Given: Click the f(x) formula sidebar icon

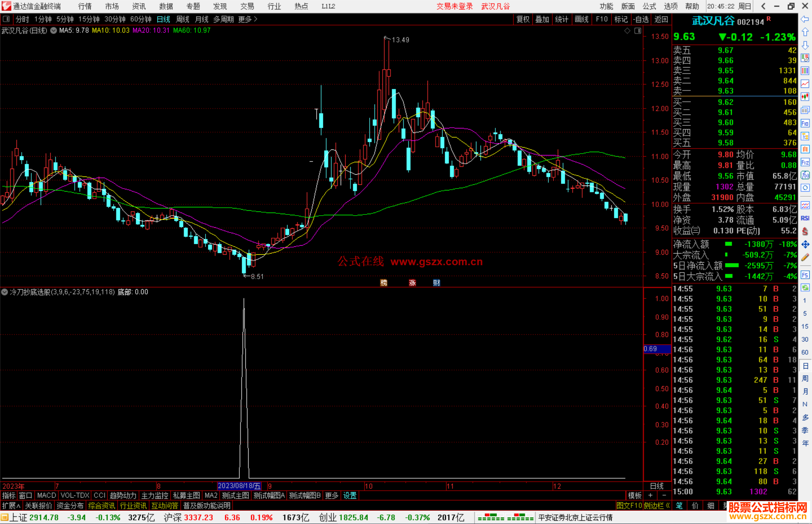Looking at the screenshot, I should [x=805, y=175].
